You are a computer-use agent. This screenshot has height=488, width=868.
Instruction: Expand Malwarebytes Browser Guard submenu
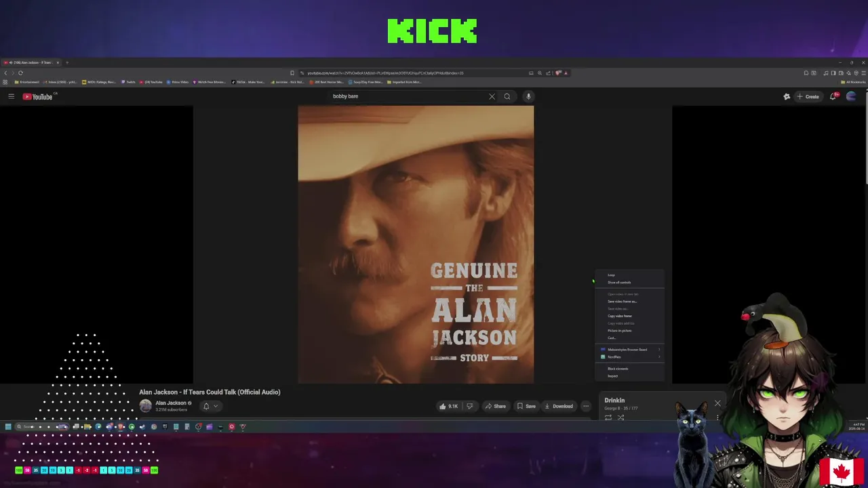pos(630,350)
